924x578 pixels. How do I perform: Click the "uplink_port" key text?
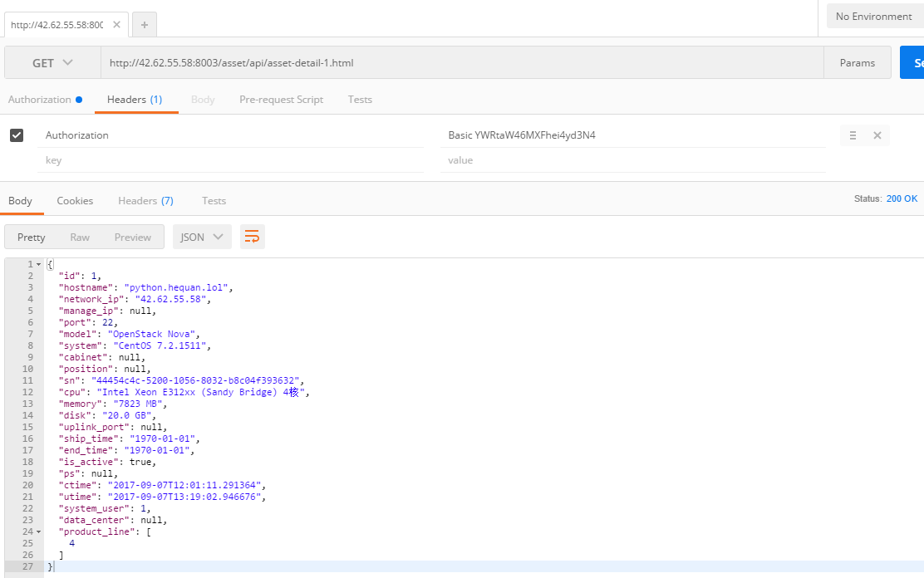tap(94, 427)
